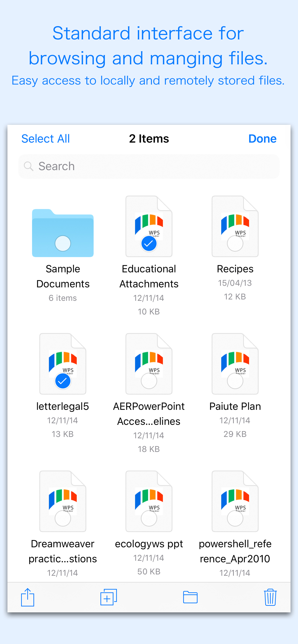Screen dimensions: 298x644
Task: Tap Done to finish selecting
Action: [x=262, y=139]
